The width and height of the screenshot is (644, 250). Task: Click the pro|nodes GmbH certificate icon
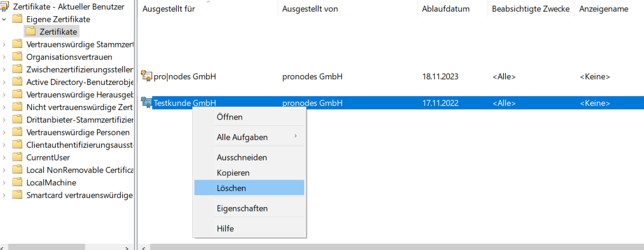click(x=146, y=76)
